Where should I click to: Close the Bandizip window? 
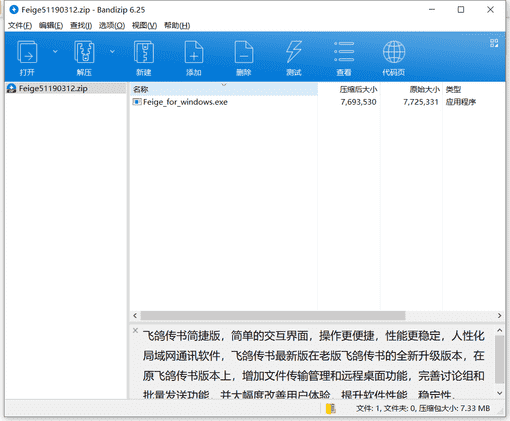490,10
